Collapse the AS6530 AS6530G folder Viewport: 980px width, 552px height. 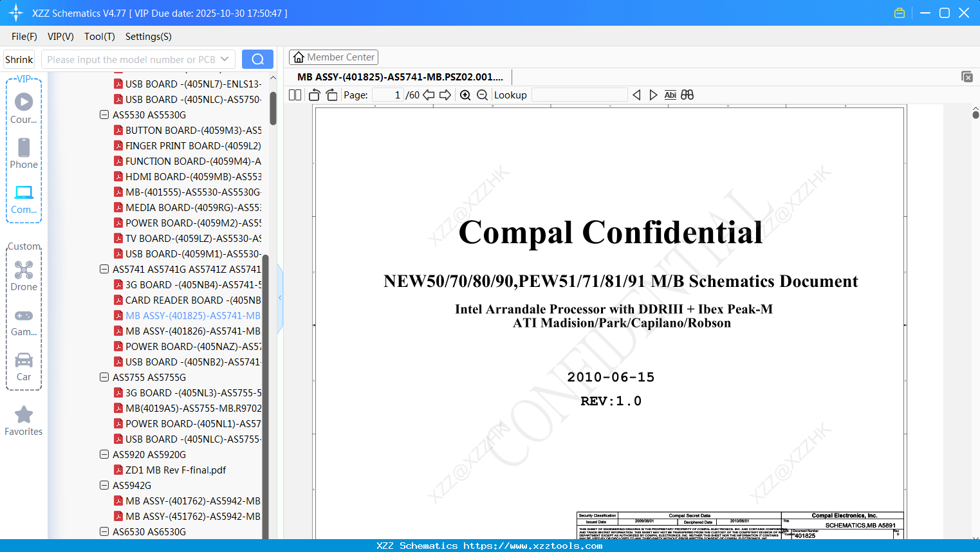(x=104, y=532)
